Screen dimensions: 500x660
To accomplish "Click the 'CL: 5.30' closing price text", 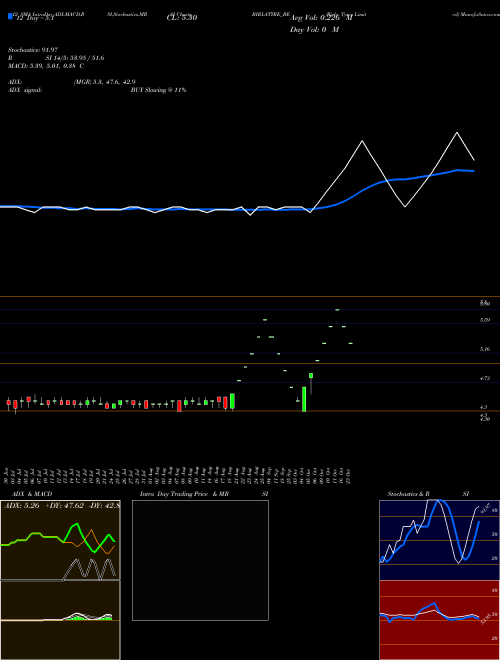I will tap(182, 18).
